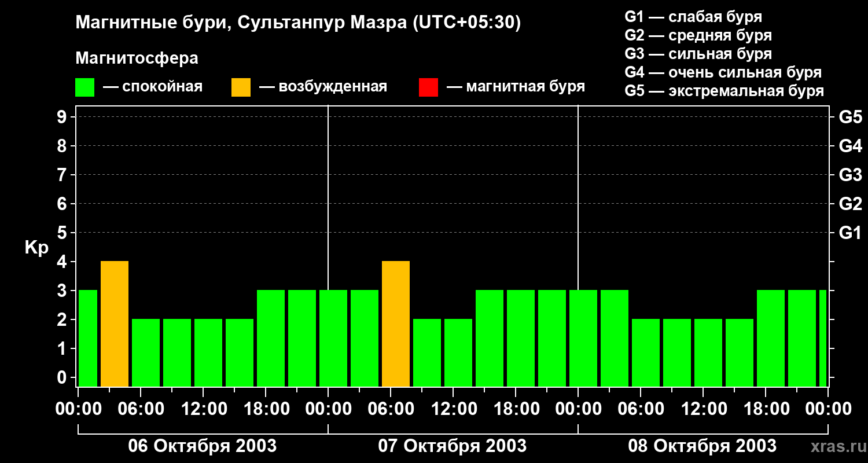This screenshot has width=868, height=463.
Task: Click the 06 Октября 2003 date label
Action: tap(203, 446)
